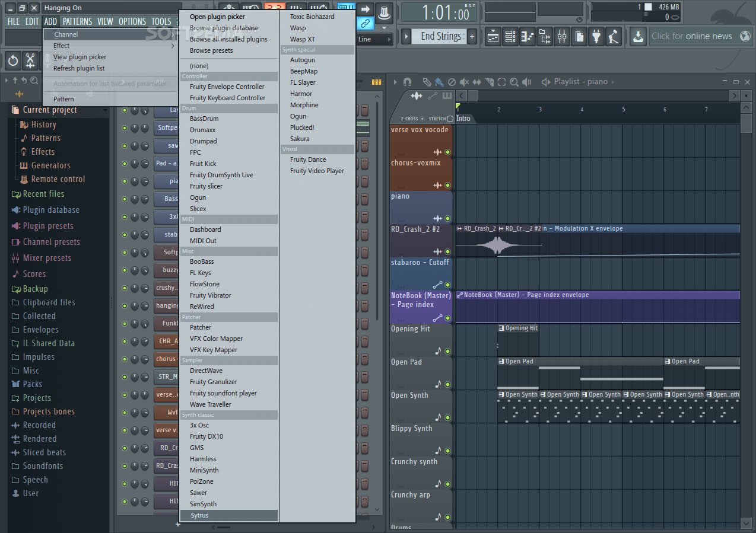
Task: Click the link-chain multilink controllers button
Action: point(366,24)
